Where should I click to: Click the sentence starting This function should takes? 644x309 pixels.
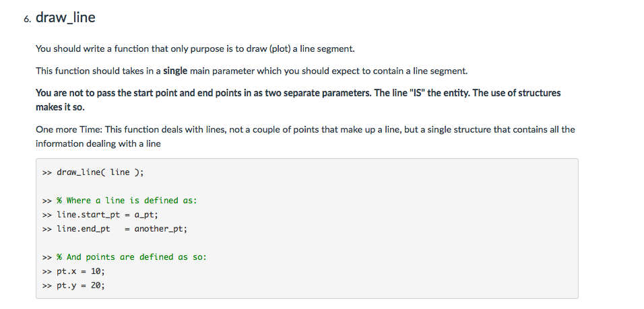click(x=252, y=71)
